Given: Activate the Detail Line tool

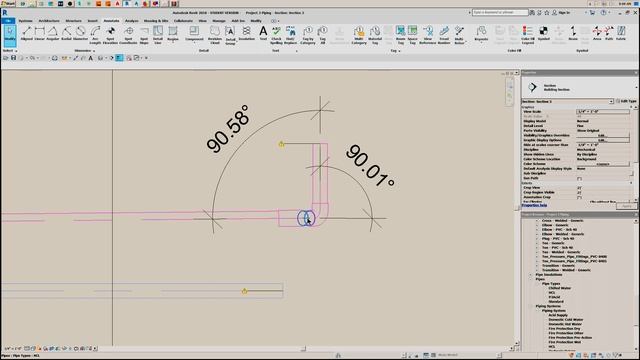Looking at the screenshot, I should (x=158, y=35).
